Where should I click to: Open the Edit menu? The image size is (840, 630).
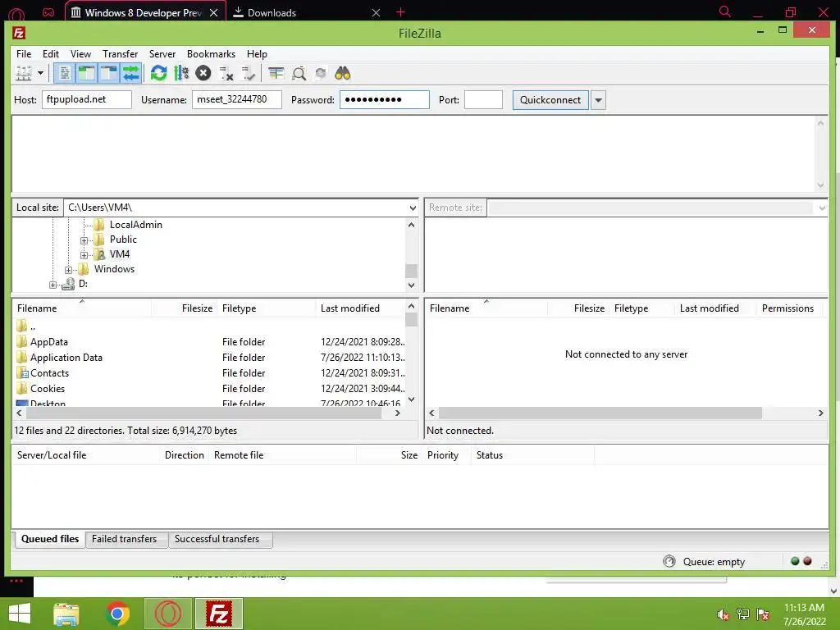tap(50, 54)
